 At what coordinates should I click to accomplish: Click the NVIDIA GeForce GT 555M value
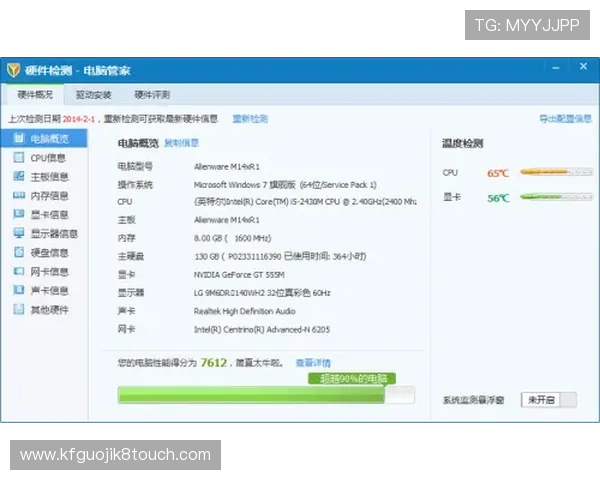point(239,274)
